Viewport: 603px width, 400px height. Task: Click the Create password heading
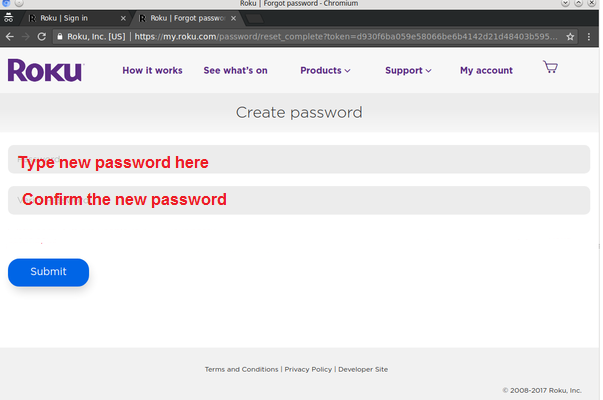pyautogui.click(x=299, y=113)
